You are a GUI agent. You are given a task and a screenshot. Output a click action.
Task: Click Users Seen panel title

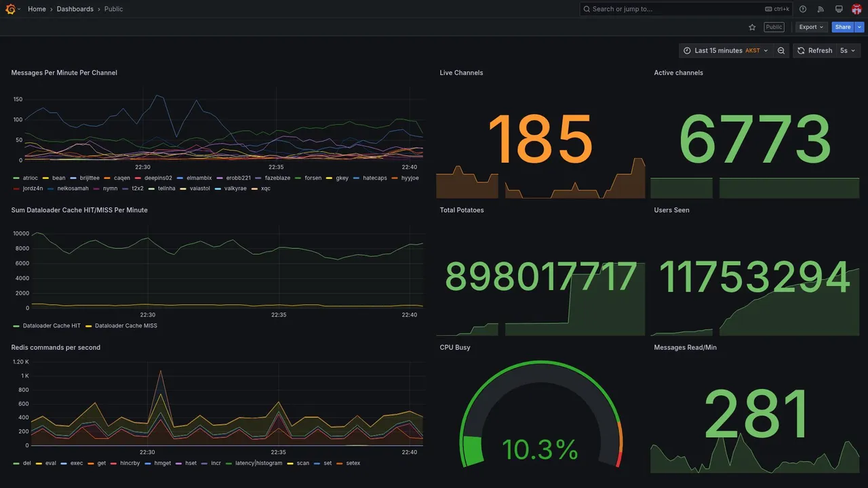[x=671, y=210]
